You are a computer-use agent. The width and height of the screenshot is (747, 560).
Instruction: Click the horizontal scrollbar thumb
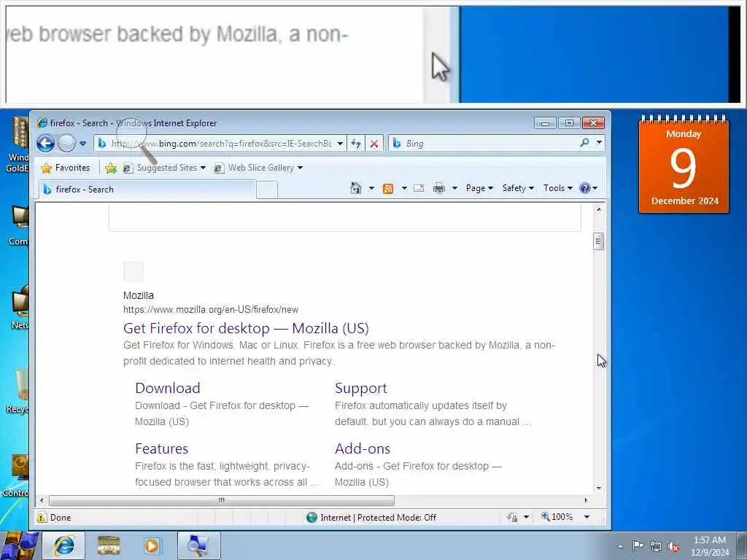[x=222, y=500]
